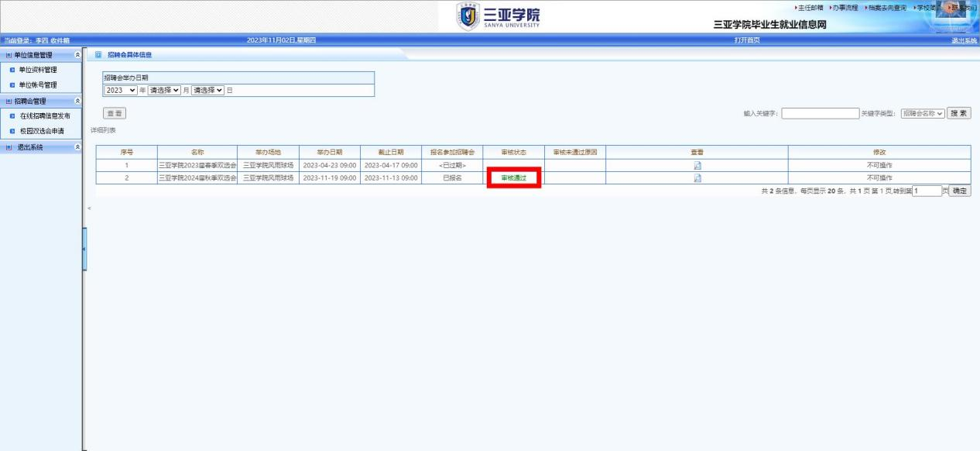Open the month 请选择 dropdown

click(164, 90)
